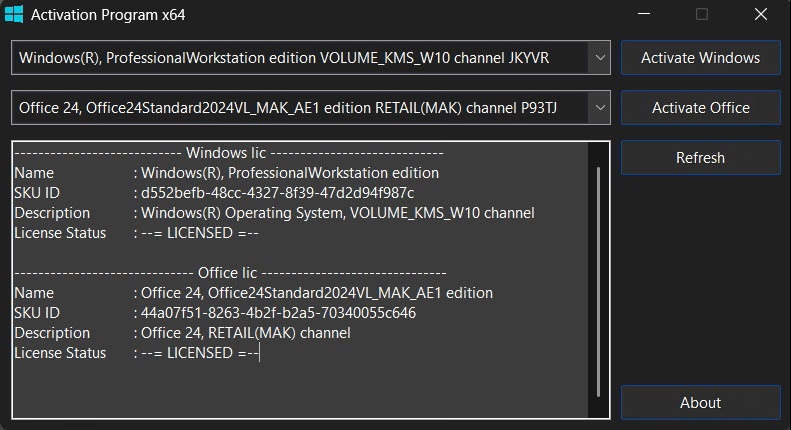791x430 pixels.
Task: Select the Office24Standard2024VL_MAK_AE1 combo box
Action: point(311,108)
